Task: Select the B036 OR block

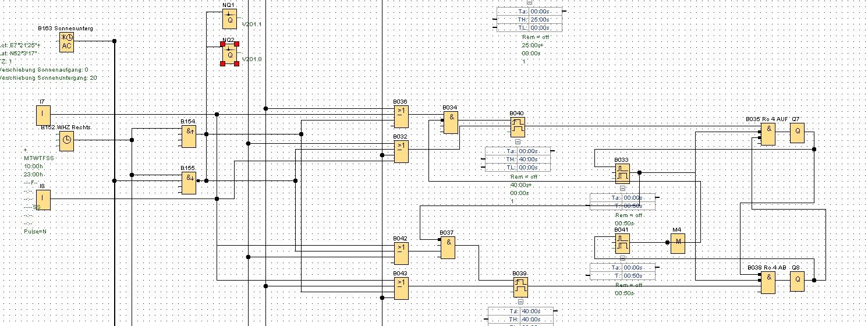Action: pyautogui.click(x=401, y=116)
